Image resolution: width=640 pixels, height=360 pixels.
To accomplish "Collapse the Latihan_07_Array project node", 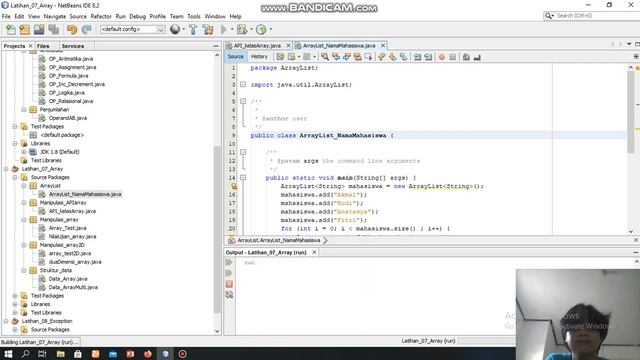I will (x=6, y=169).
